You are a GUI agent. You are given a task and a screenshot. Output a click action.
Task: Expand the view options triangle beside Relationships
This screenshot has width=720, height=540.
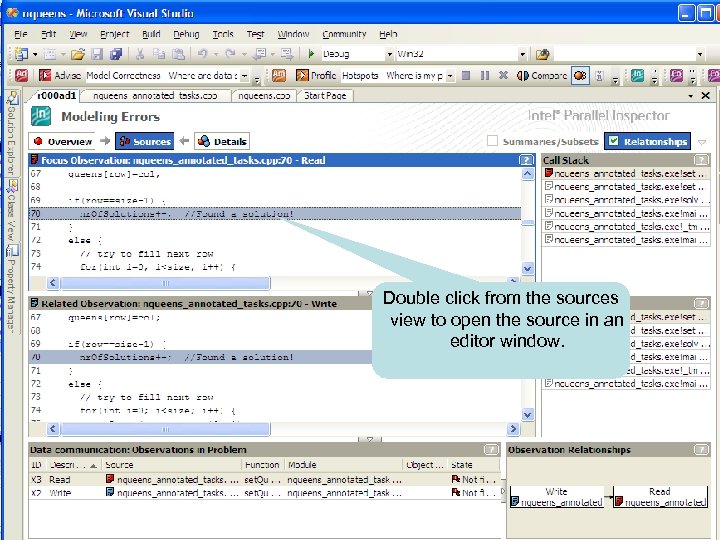[702, 142]
